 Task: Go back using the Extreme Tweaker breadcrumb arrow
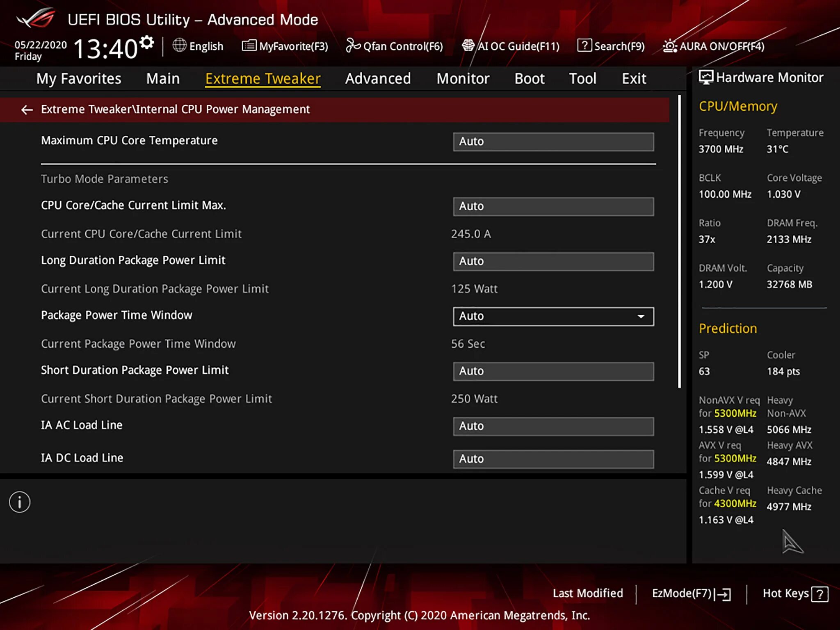[x=27, y=110]
